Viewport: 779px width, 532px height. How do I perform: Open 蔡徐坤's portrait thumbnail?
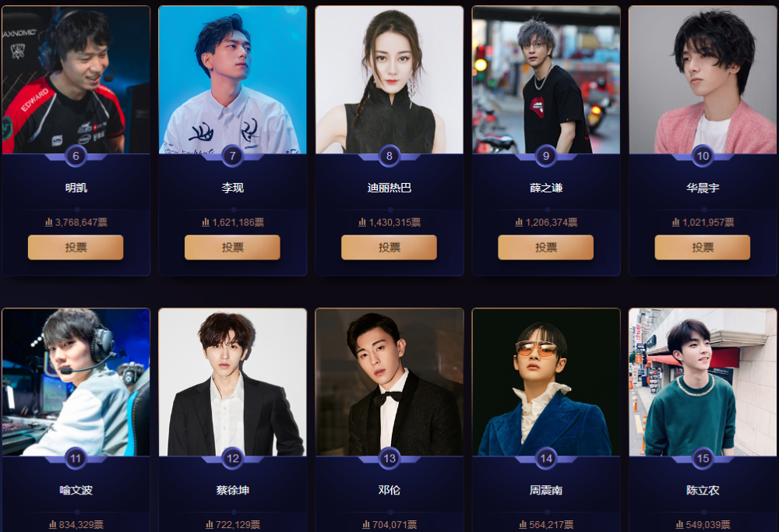(232, 382)
